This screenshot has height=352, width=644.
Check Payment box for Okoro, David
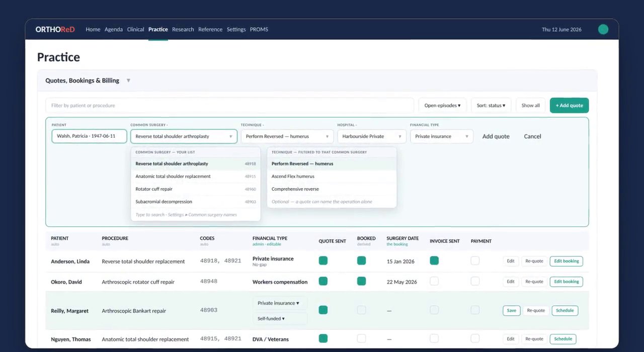pyautogui.click(x=475, y=281)
